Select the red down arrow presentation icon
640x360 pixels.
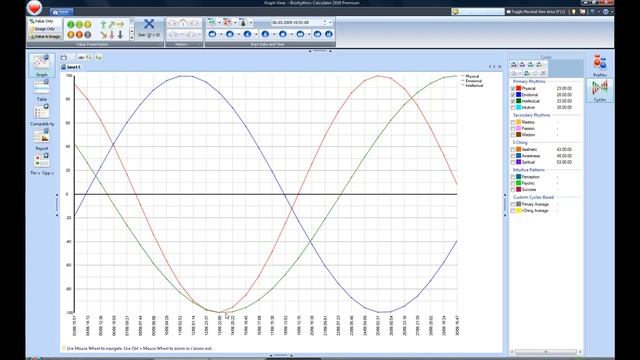pos(112,35)
